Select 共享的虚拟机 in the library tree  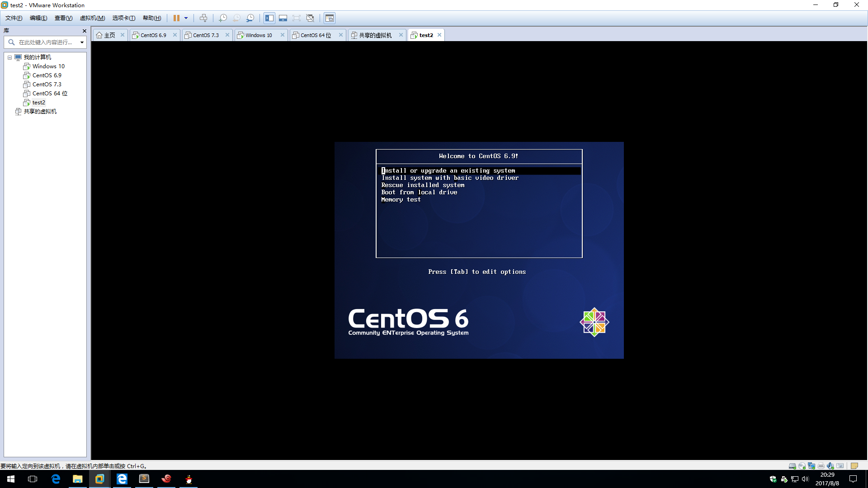tap(40, 112)
